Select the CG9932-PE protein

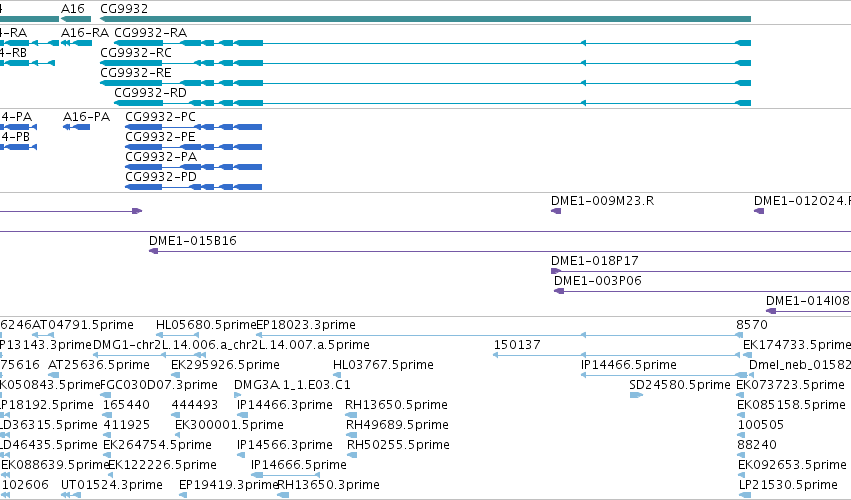tap(194, 147)
